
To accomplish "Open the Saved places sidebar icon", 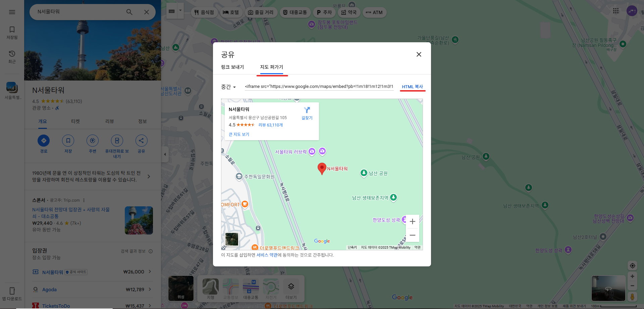I will pyautogui.click(x=12, y=33).
